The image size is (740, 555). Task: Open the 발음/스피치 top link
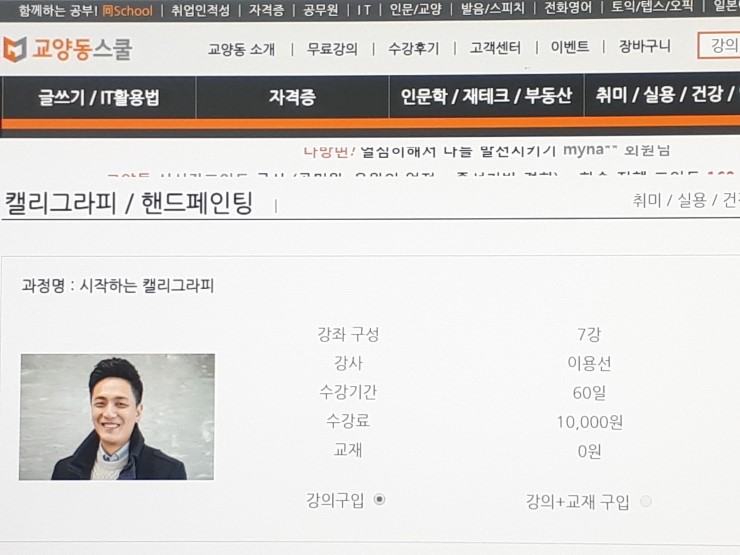pyautogui.click(x=493, y=8)
